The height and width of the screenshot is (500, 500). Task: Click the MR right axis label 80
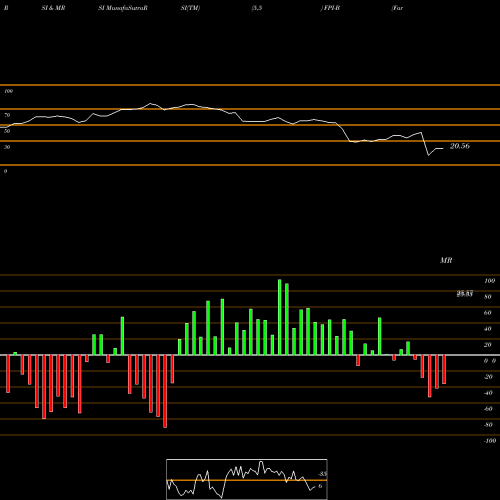488,297
